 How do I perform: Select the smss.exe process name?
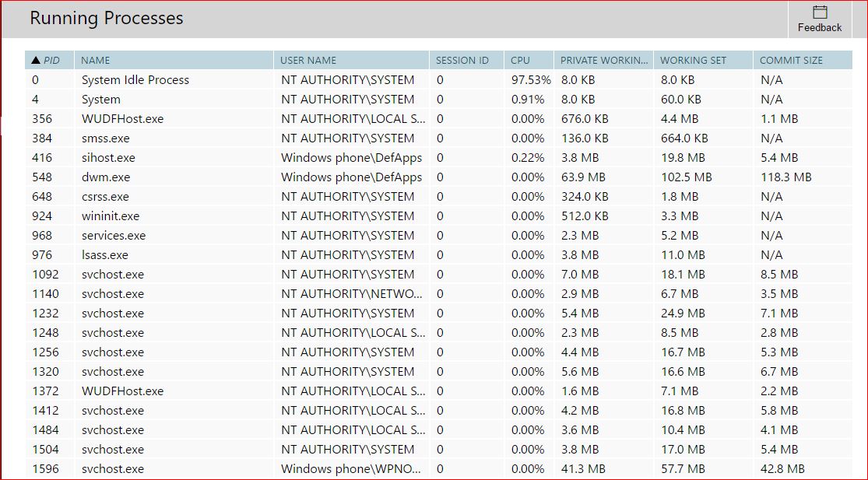point(105,138)
